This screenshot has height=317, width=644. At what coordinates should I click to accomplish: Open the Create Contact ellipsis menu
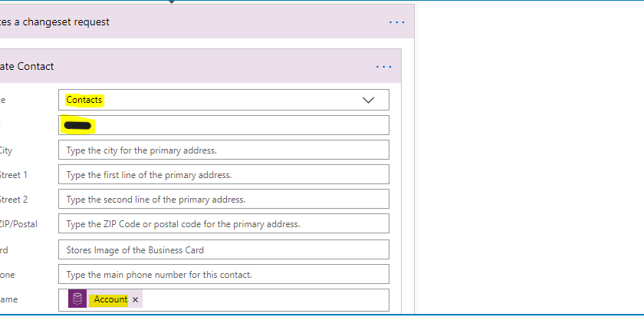(x=384, y=67)
